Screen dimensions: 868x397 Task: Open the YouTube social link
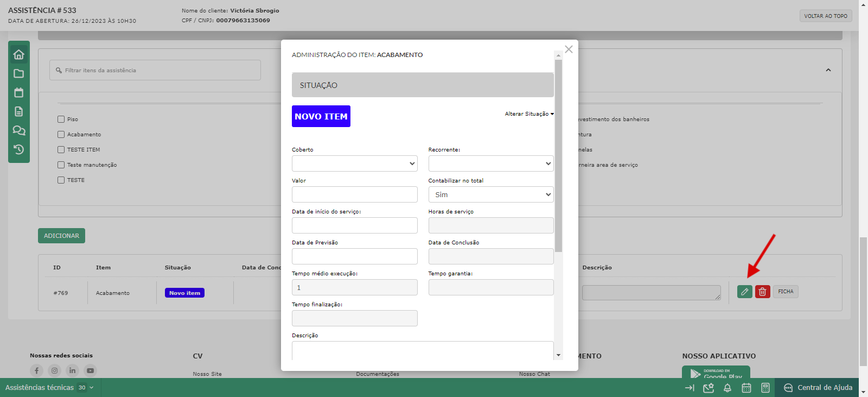pyautogui.click(x=90, y=370)
